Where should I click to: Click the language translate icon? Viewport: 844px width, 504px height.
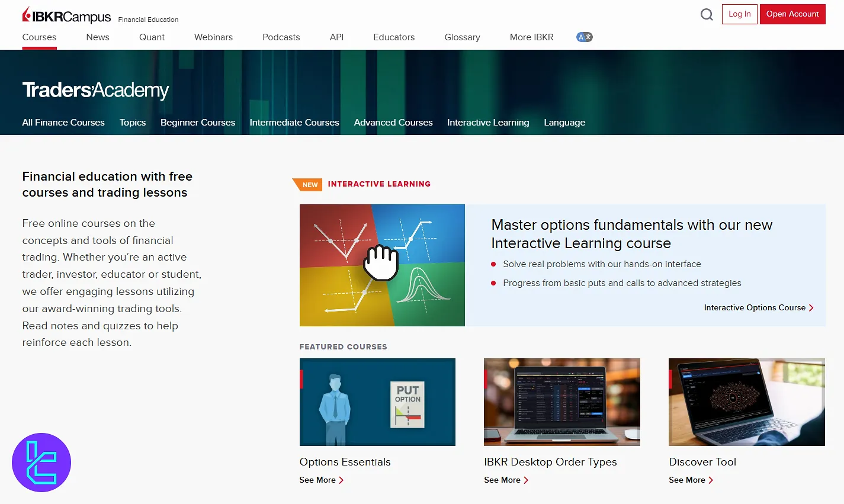(585, 37)
